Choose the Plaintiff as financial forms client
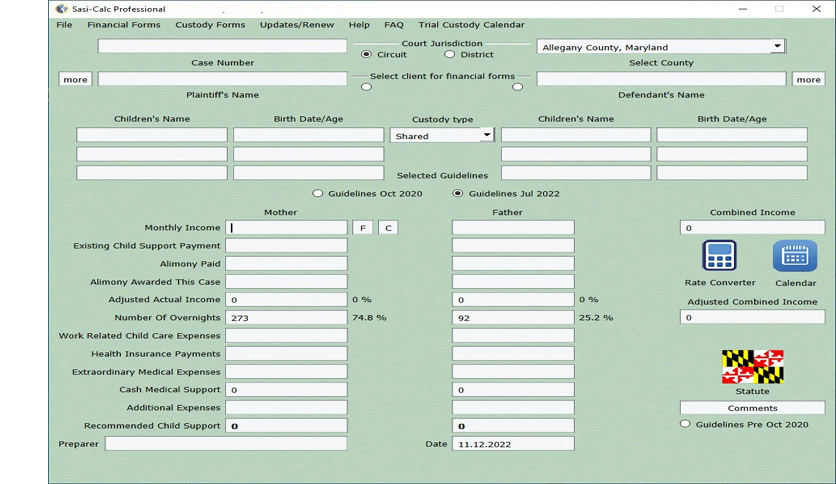Viewport: 836px width, 484px height. click(x=366, y=87)
